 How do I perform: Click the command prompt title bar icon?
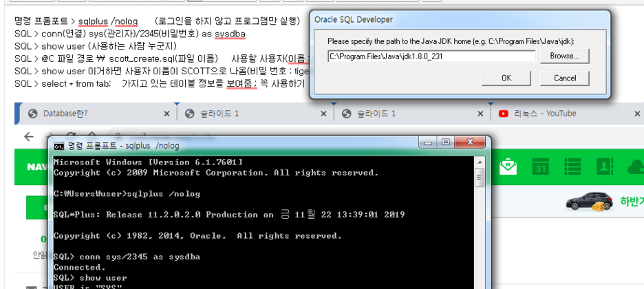pyautogui.click(x=59, y=146)
